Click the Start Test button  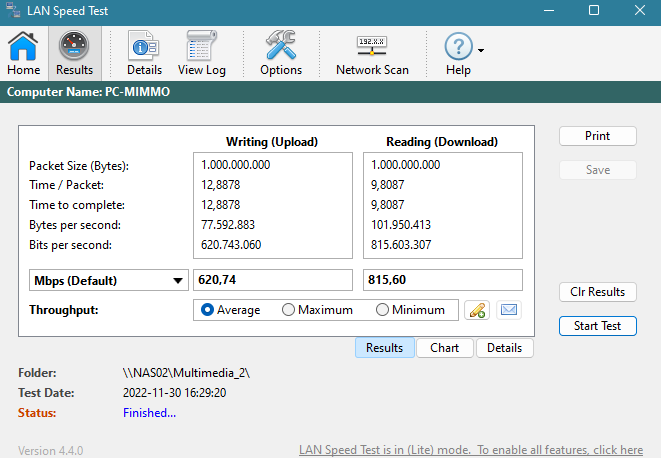(x=597, y=326)
